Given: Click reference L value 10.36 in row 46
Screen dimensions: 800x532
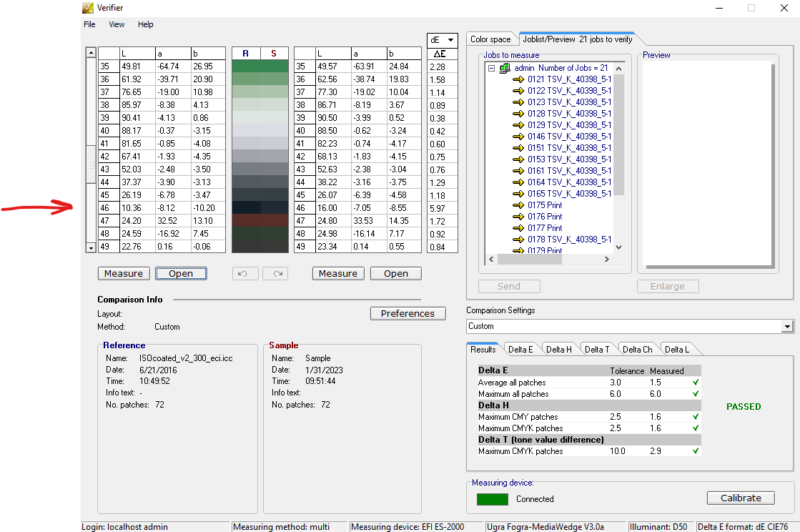Looking at the screenshot, I should click(x=137, y=207).
